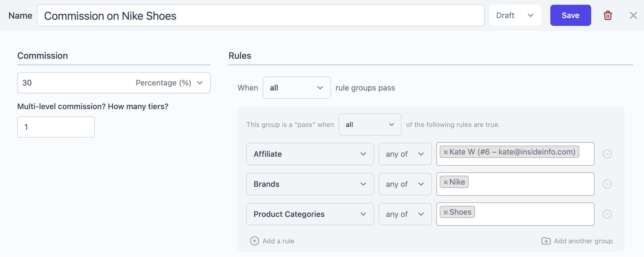Screen dimensions: 644x257
Task: Click the plus icon to add a rule
Action: [x=254, y=241]
